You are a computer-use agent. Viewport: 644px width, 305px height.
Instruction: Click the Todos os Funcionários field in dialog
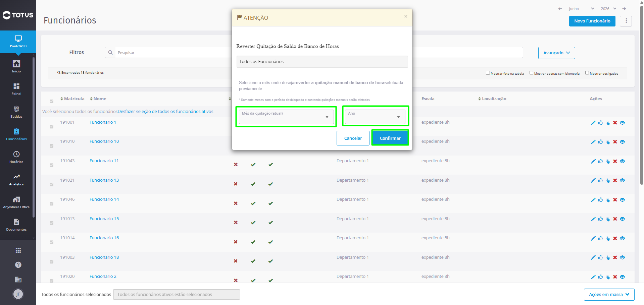tap(322, 62)
